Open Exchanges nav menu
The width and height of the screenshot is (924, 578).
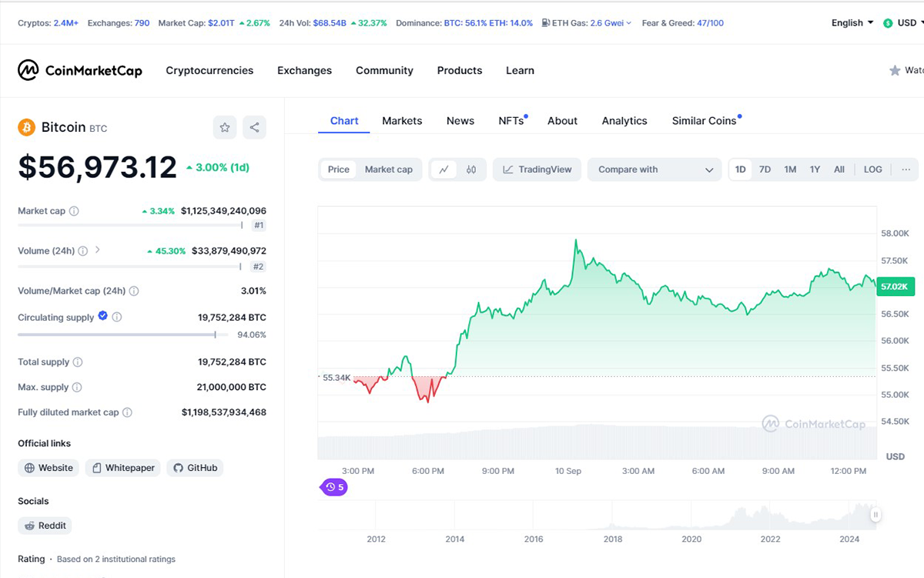[304, 70]
